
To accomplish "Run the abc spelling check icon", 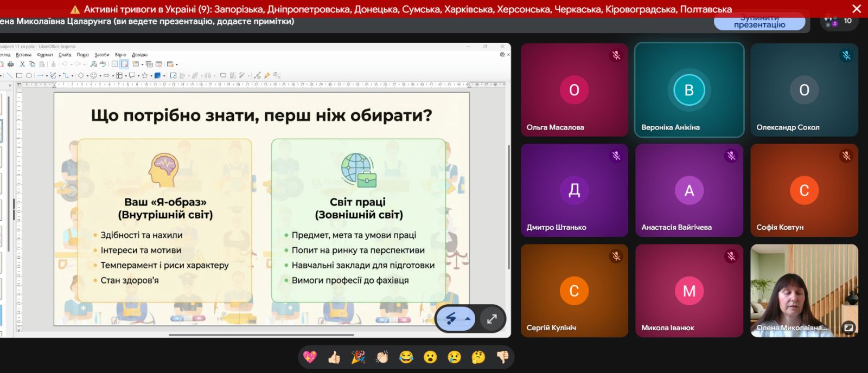I will coord(103,64).
